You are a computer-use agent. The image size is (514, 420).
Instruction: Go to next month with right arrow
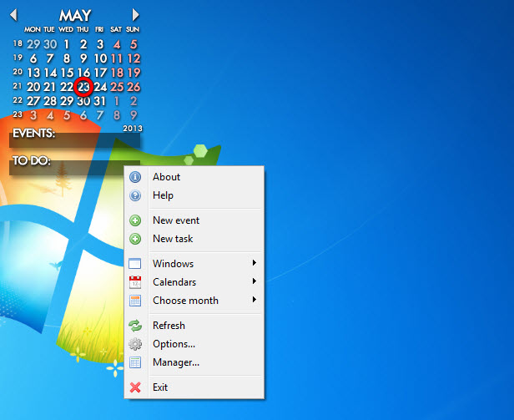(135, 15)
